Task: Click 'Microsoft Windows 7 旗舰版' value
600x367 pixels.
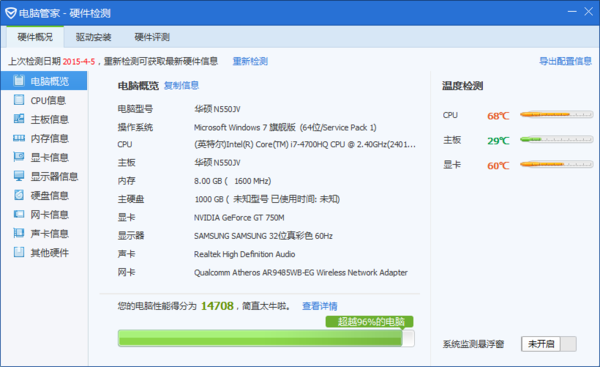Action: (x=285, y=127)
